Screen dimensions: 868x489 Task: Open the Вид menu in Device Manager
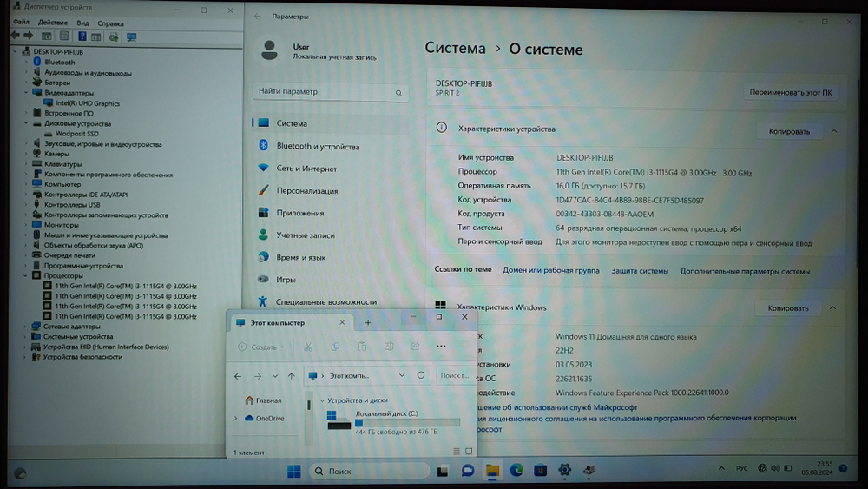click(x=82, y=23)
